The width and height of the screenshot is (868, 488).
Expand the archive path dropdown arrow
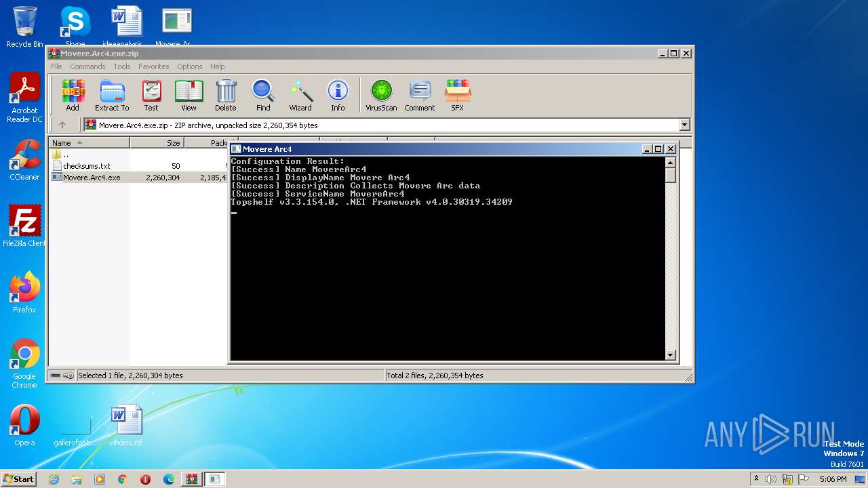coord(684,125)
